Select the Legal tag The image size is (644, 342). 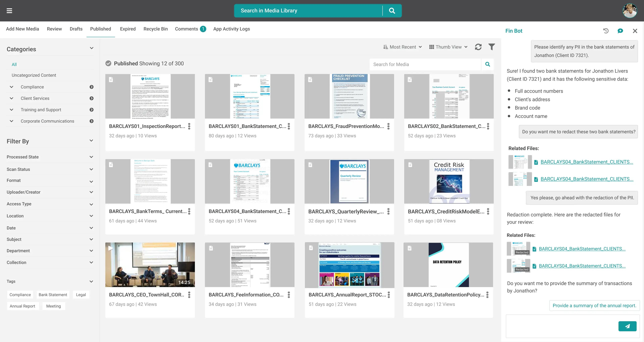(81, 295)
